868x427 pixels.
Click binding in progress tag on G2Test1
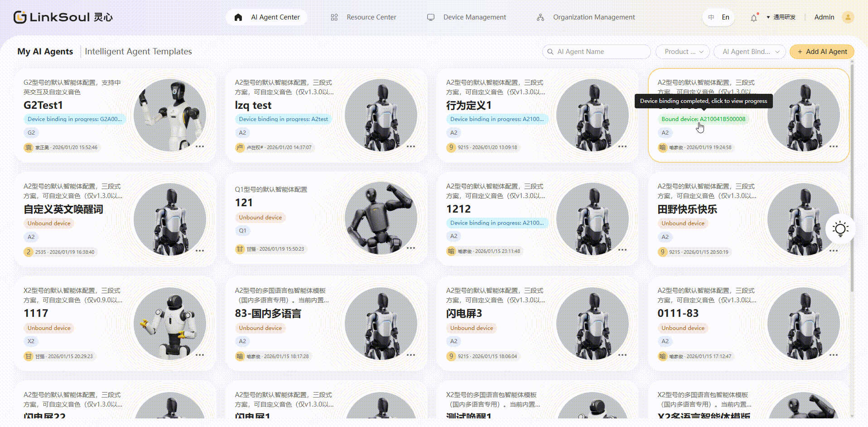pyautogui.click(x=75, y=119)
